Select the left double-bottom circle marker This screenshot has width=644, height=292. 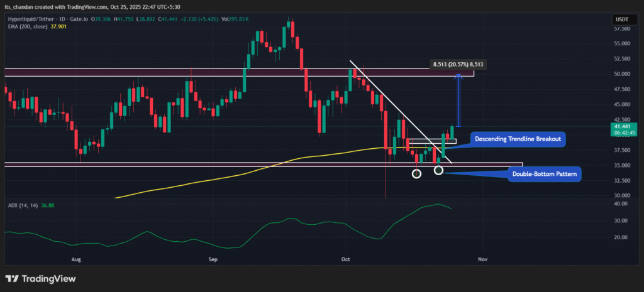(416, 173)
